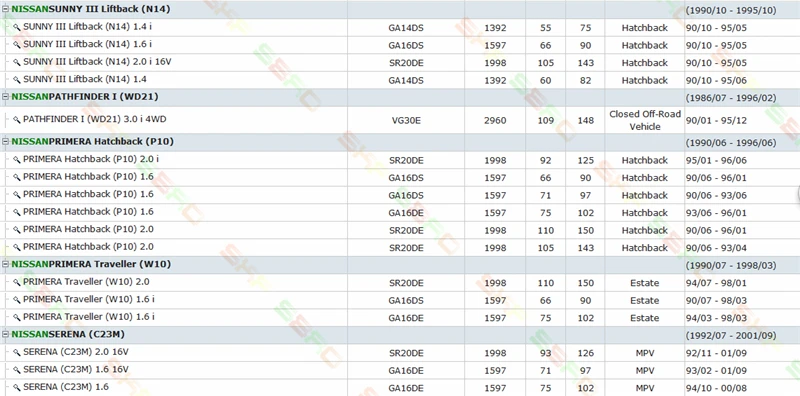The width and height of the screenshot is (800, 396).
Task: Click the 2960 displacement value
Action: pyautogui.click(x=495, y=120)
